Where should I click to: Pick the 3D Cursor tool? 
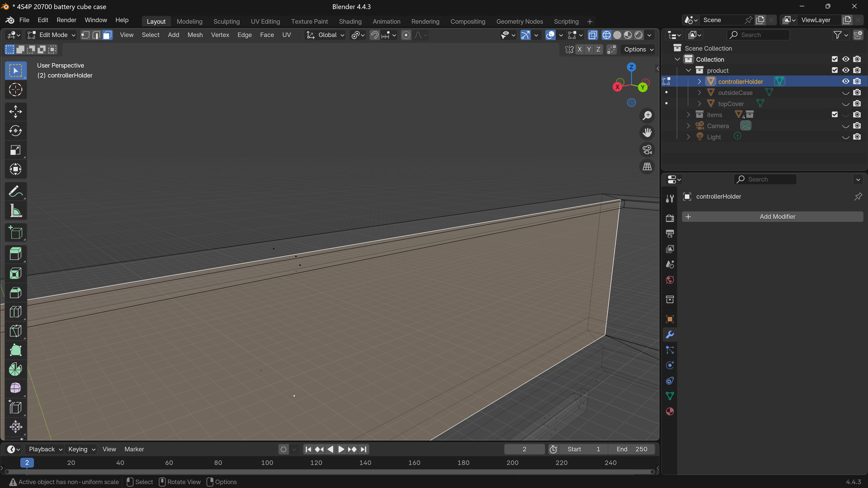pyautogui.click(x=16, y=90)
